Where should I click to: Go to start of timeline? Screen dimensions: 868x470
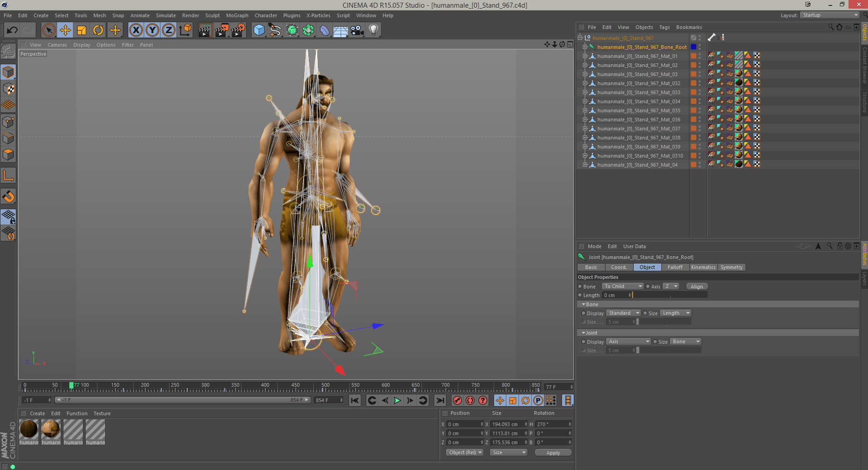[x=355, y=400]
